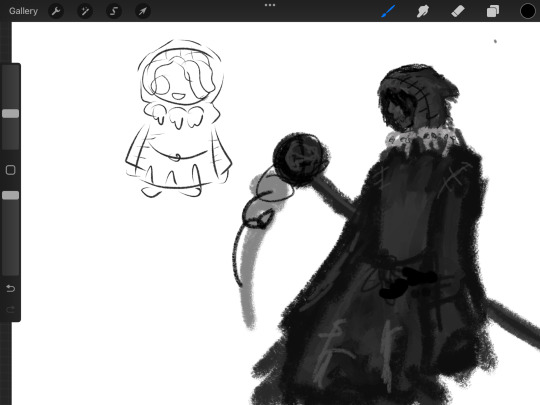
Task: Activate the Transform arrow tool
Action: pos(143,11)
